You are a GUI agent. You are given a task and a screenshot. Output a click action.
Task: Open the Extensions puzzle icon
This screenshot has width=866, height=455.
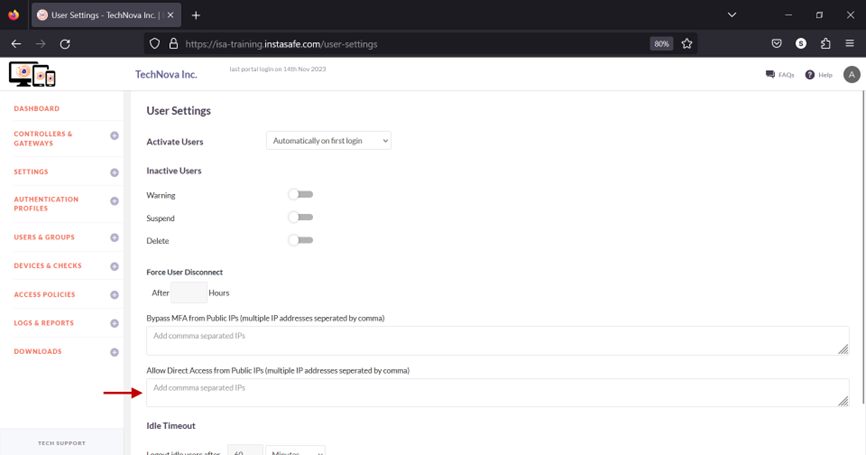tap(825, 44)
